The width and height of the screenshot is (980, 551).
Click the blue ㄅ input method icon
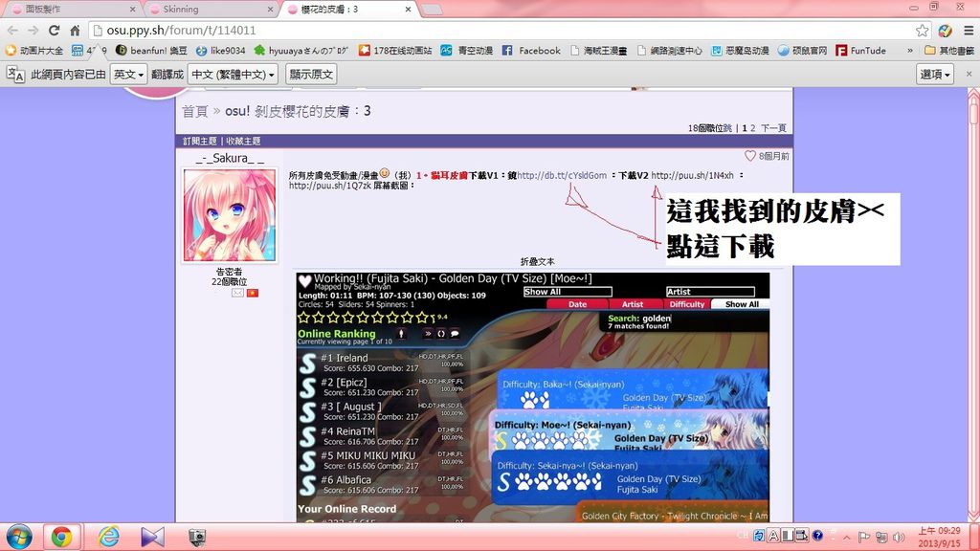[759, 536]
